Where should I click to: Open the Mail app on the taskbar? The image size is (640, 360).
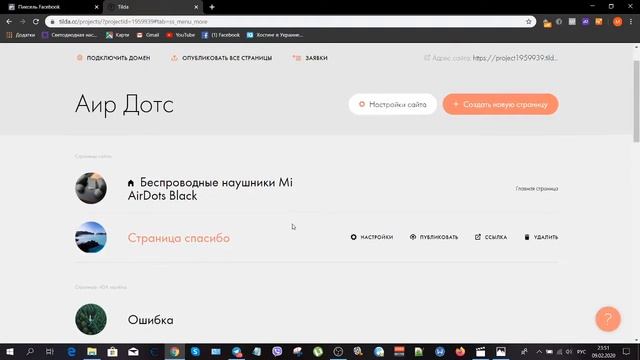point(133,351)
